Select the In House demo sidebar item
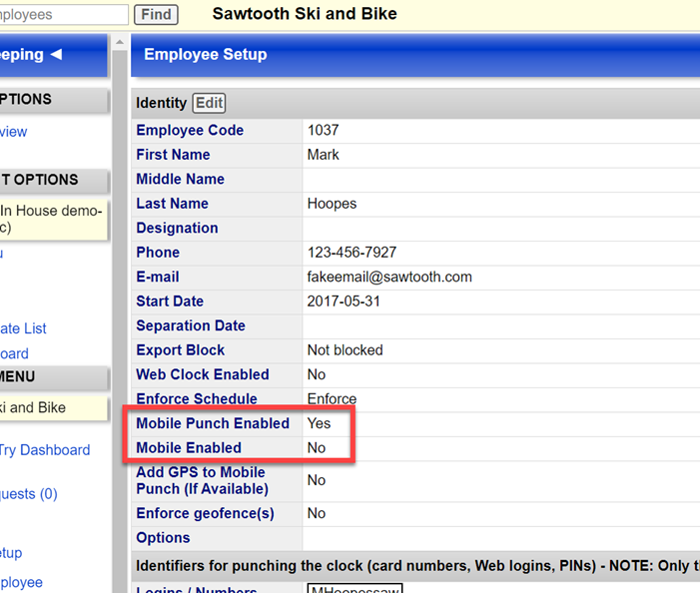700x593 pixels. (52, 219)
